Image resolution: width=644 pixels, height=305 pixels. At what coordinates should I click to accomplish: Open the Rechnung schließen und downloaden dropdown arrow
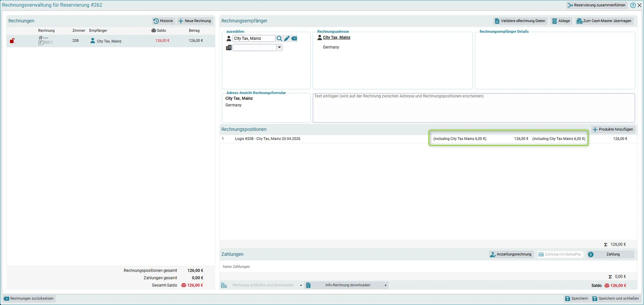pos(301,285)
